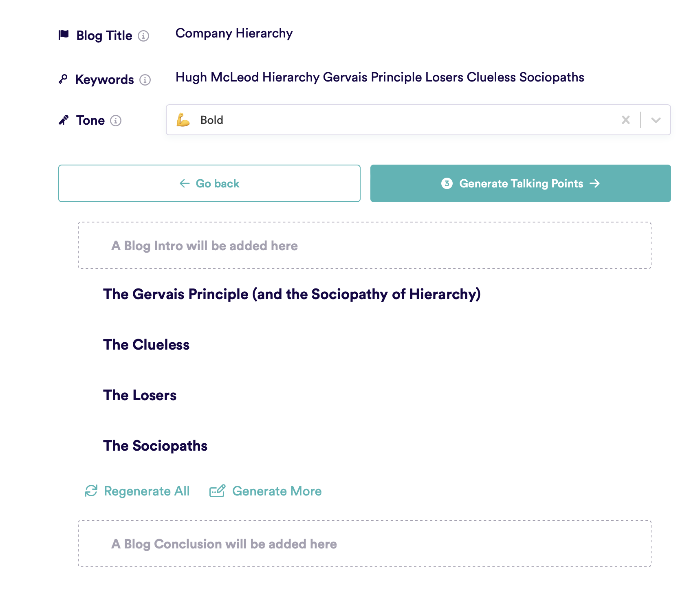Click the Blog Title info icon
This screenshot has height=590, width=700.
(x=143, y=36)
